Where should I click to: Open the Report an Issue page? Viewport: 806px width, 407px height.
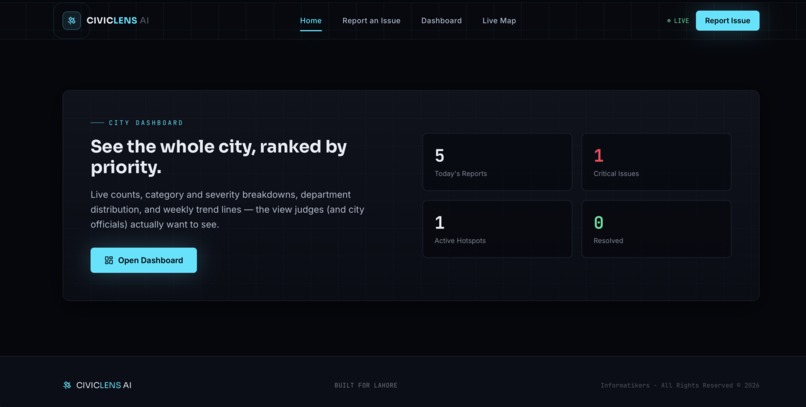pos(371,21)
